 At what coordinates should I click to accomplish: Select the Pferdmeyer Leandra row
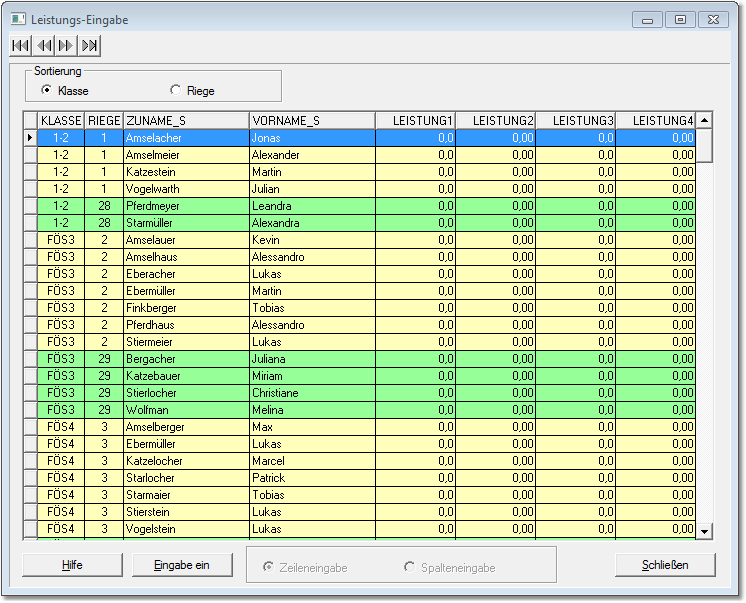coord(185,206)
